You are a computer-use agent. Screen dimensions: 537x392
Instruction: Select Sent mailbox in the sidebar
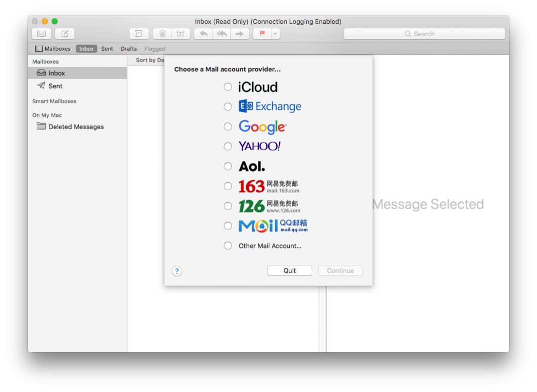[x=78, y=86]
